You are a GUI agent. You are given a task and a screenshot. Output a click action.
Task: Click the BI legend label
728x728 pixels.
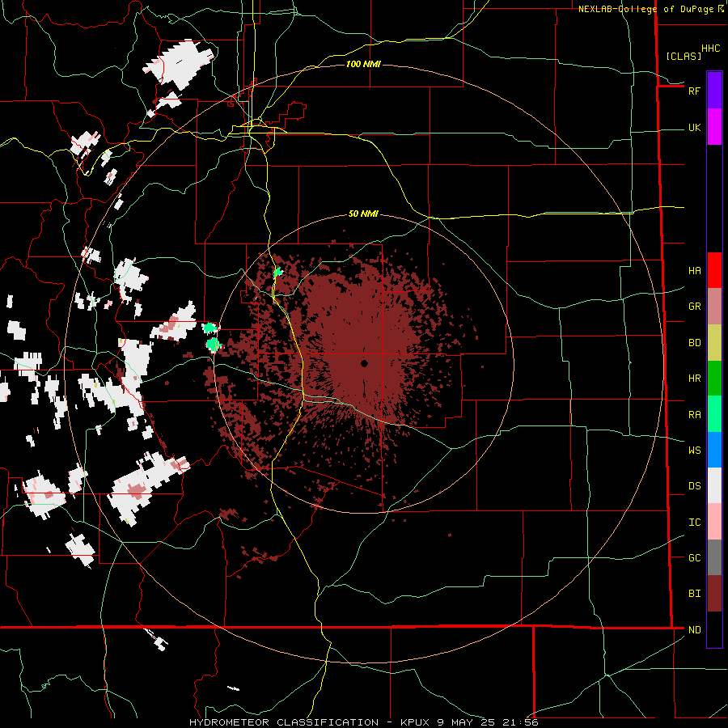click(x=695, y=594)
